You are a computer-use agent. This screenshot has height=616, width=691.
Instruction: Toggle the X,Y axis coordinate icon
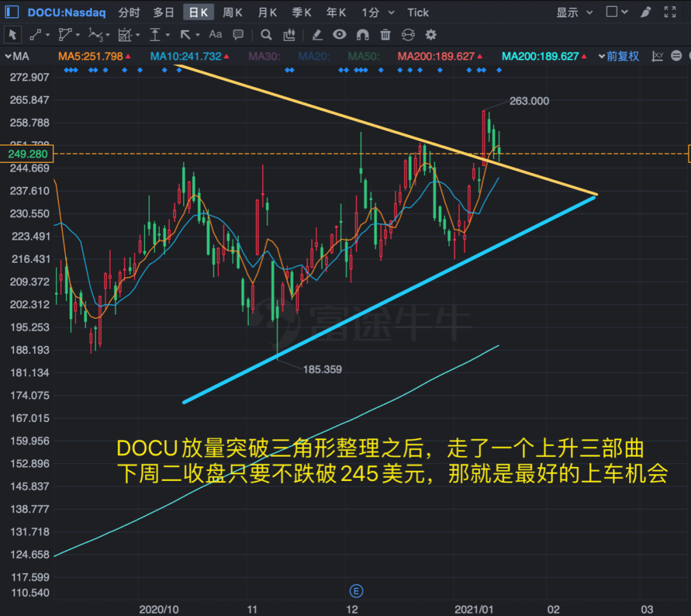tap(658, 56)
